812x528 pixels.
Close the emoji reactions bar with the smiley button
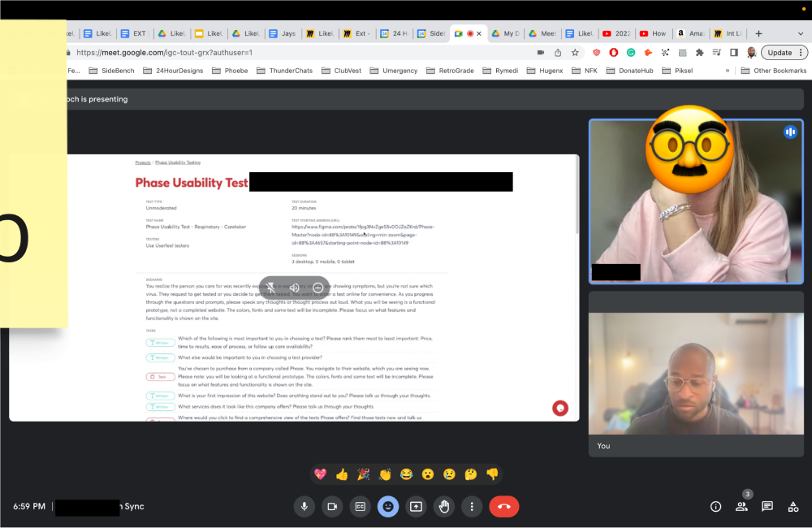click(x=388, y=506)
